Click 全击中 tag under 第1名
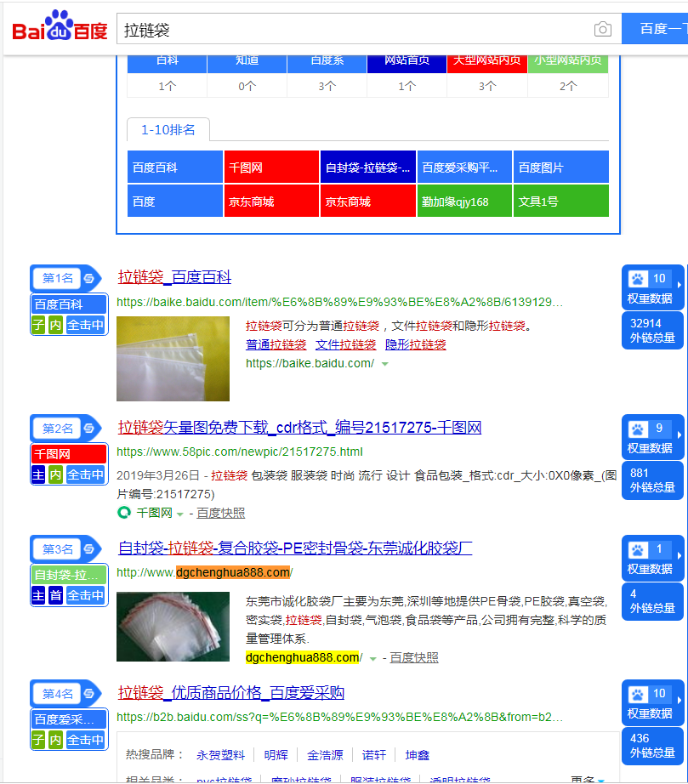 tap(86, 325)
